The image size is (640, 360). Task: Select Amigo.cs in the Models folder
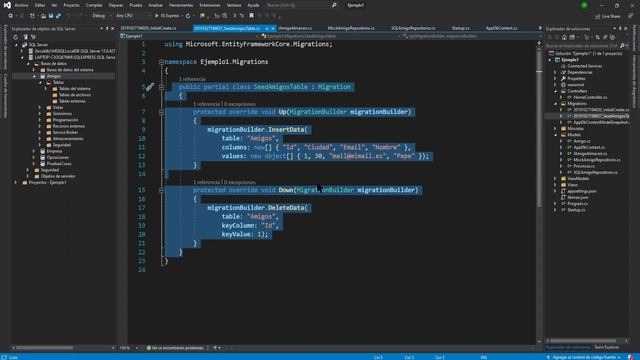pyautogui.click(x=582, y=141)
